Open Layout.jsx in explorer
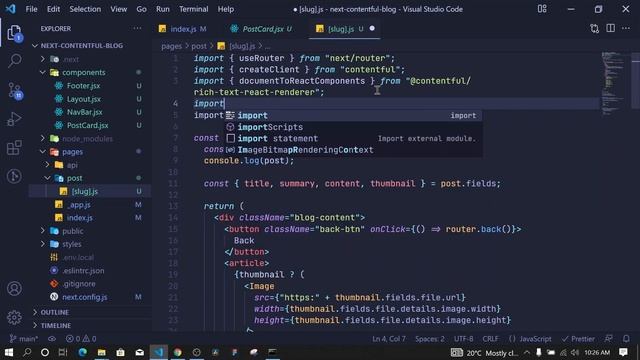The width and height of the screenshot is (640, 360). click(x=84, y=99)
